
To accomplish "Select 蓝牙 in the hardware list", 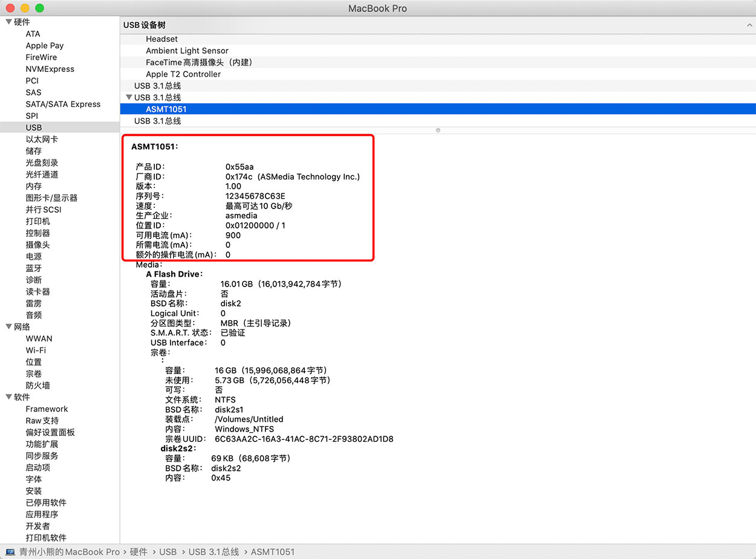I will pyautogui.click(x=33, y=268).
